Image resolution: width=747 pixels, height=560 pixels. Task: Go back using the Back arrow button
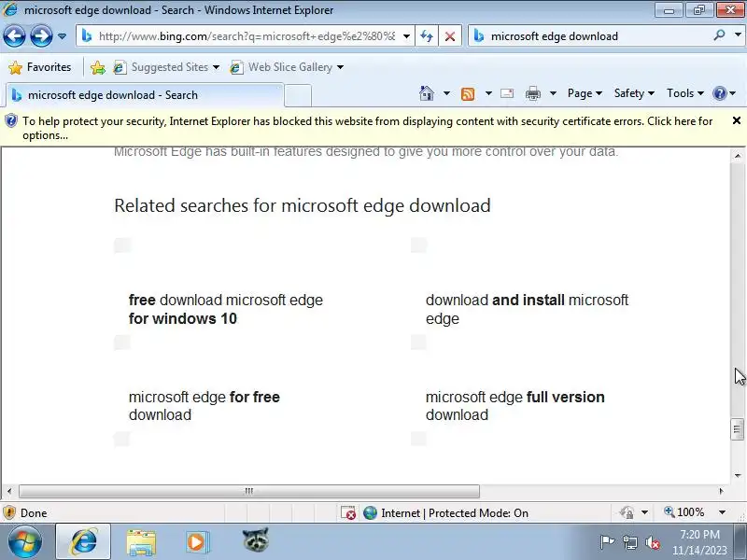click(x=14, y=36)
